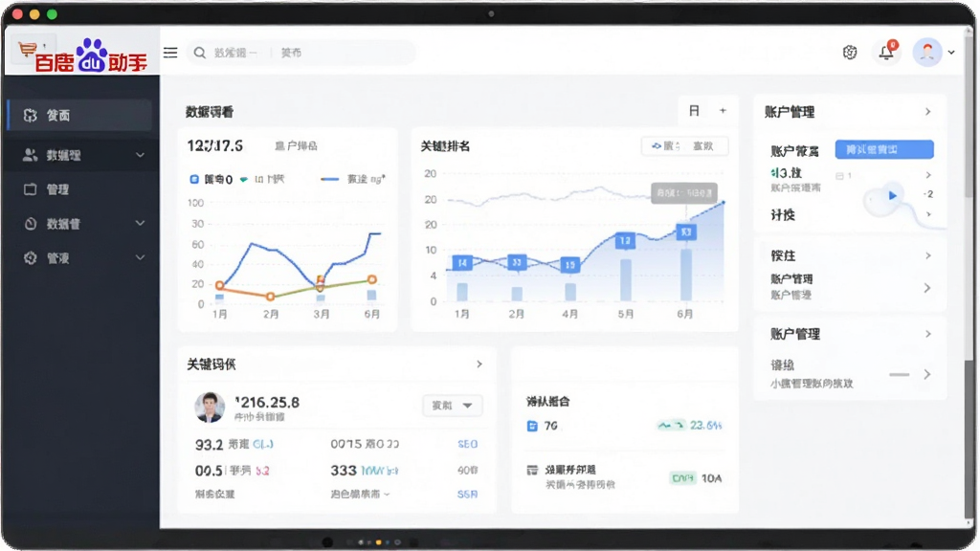This screenshot has height=551, width=980.
Task: Click the Baidu paw logo
Action: click(92, 55)
